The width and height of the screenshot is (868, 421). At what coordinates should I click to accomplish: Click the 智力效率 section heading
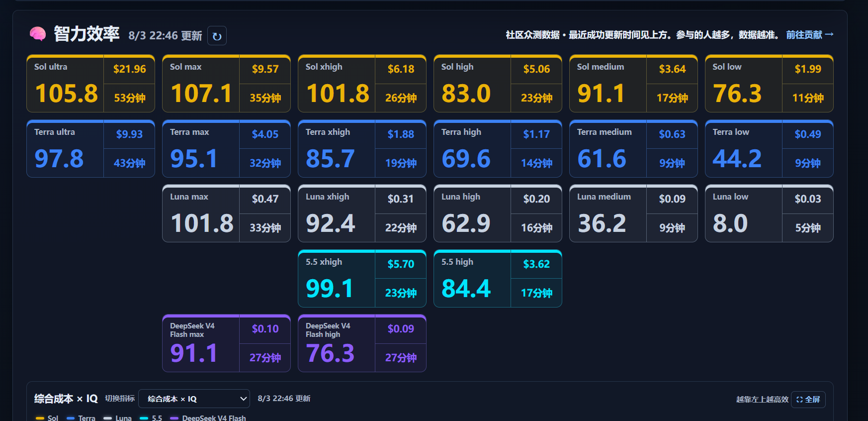pos(87,34)
